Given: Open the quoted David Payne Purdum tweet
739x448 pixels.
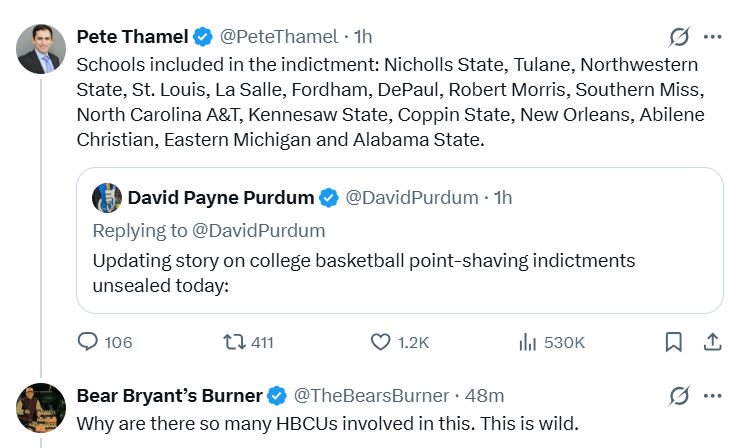Looking at the screenshot, I should 400,272.
